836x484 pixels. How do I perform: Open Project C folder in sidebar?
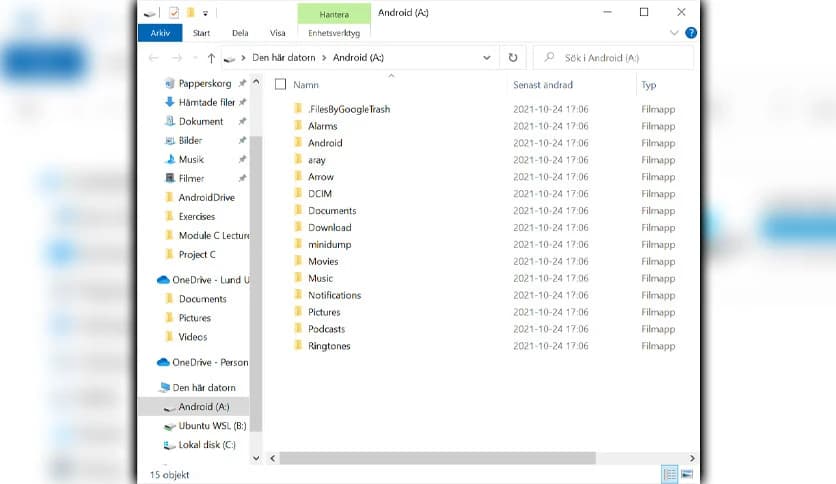coord(197,255)
